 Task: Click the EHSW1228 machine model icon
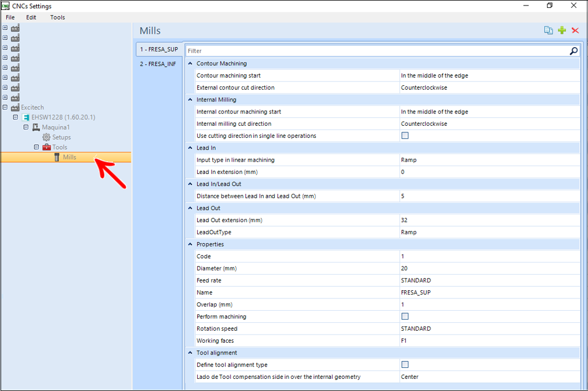click(26, 117)
